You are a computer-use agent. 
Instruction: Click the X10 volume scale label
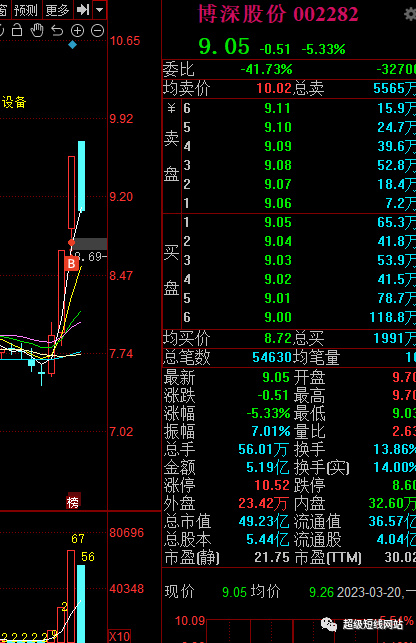pyautogui.click(x=119, y=636)
